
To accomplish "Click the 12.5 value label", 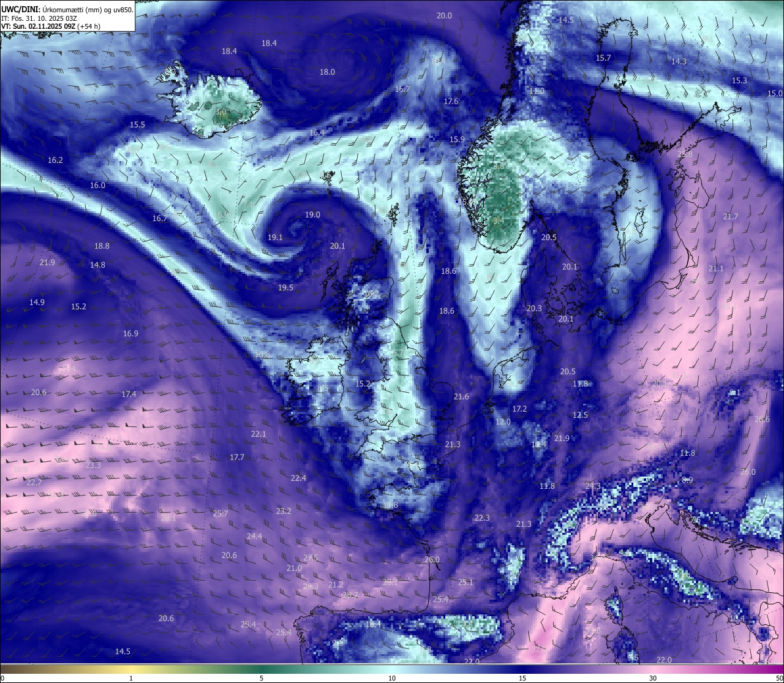I will [x=580, y=415].
